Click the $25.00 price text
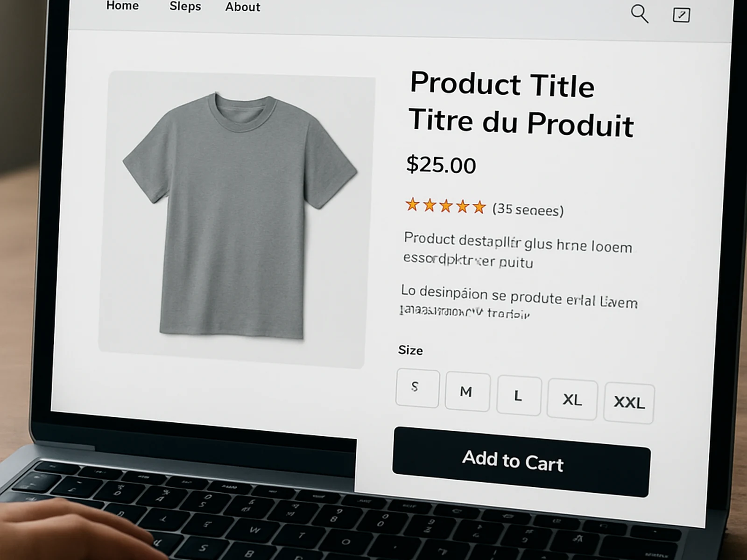 click(441, 165)
